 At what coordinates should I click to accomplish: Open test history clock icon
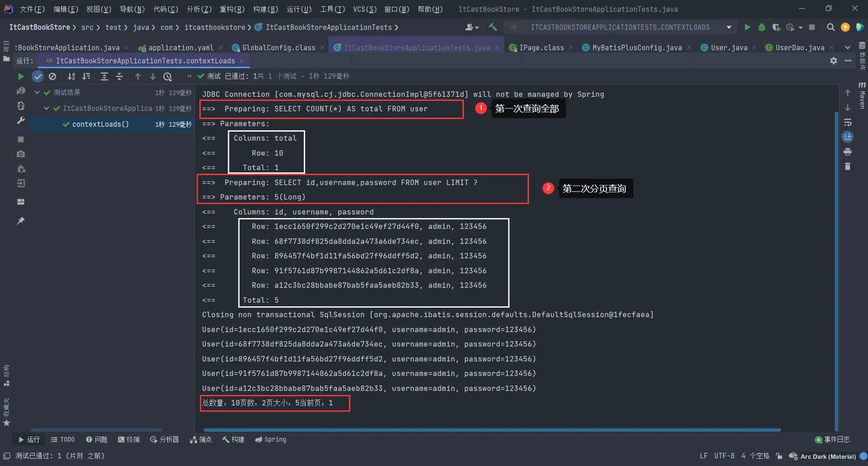pos(167,76)
